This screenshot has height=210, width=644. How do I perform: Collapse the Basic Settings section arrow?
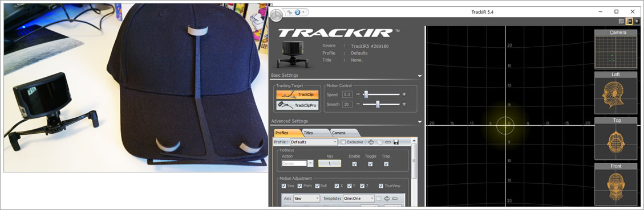(419, 76)
